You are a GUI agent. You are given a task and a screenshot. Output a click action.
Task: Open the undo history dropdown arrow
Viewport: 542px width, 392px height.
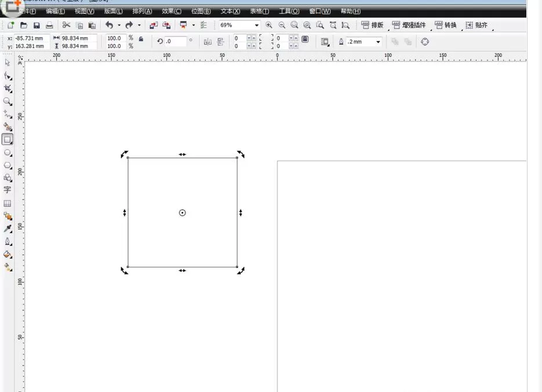119,26
